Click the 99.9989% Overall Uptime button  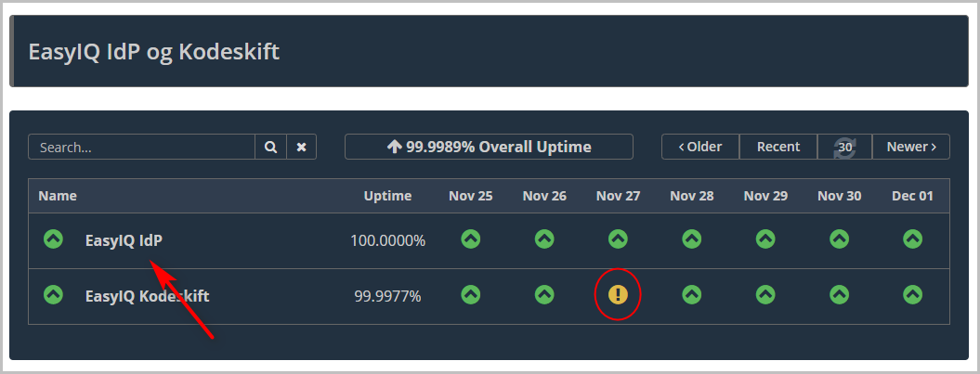point(489,147)
